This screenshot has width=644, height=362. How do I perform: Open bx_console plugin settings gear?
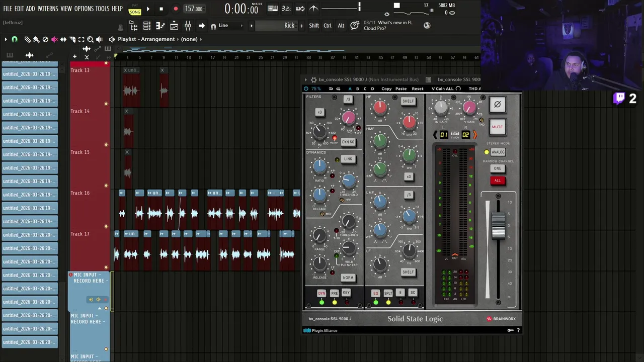tap(313, 79)
